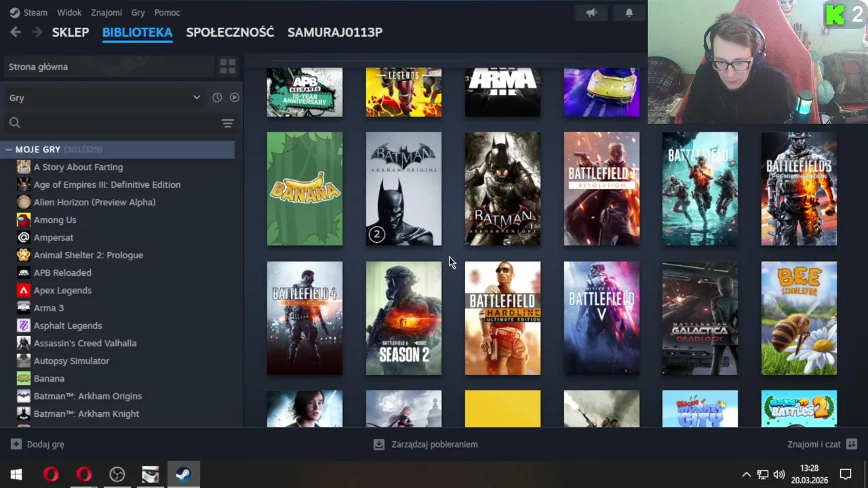
Task: Go back with the left arrow
Action: [x=16, y=32]
